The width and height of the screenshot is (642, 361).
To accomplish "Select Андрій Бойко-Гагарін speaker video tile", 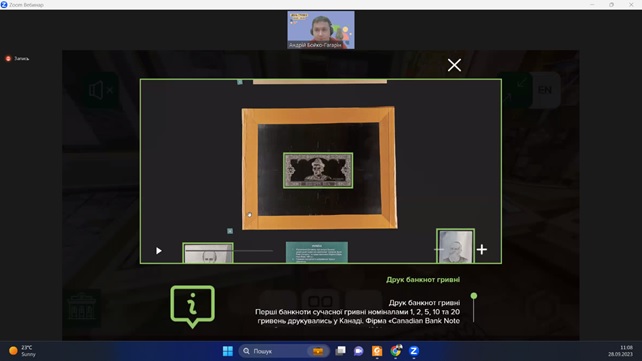I will [x=321, y=30].
